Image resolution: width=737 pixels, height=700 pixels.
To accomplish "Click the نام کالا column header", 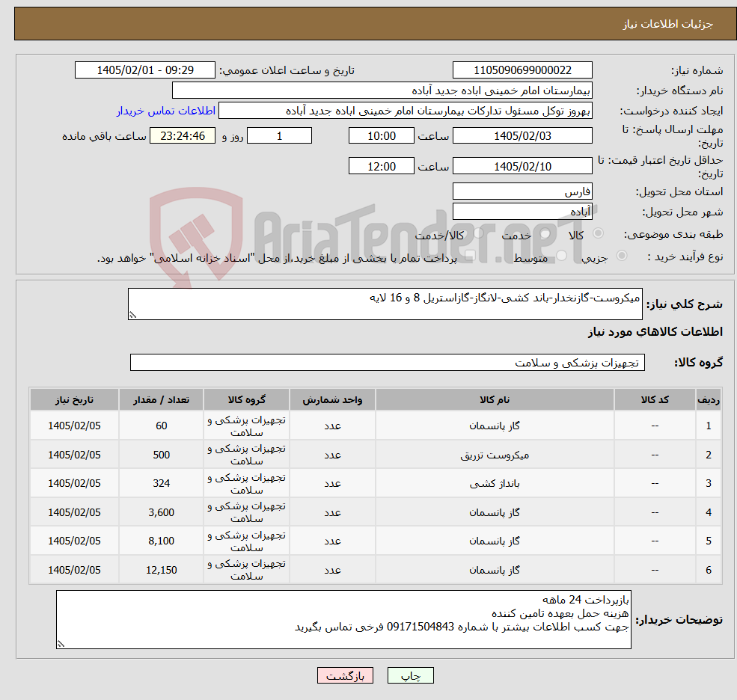I will click(x=495, y=400).
